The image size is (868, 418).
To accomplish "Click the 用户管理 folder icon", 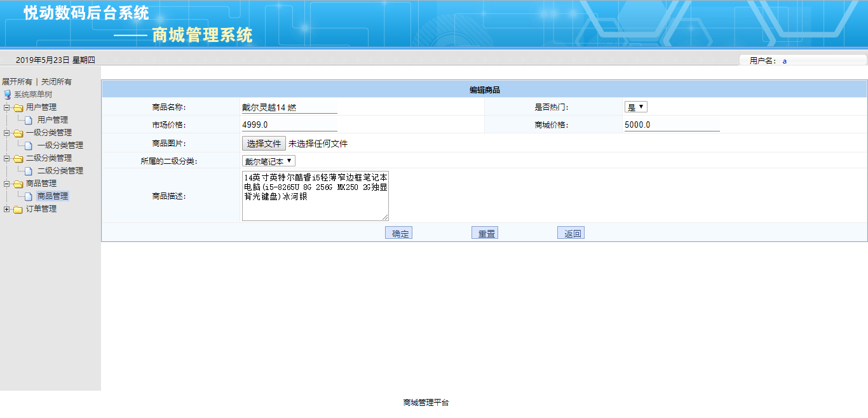I will [x=18, y=107].
